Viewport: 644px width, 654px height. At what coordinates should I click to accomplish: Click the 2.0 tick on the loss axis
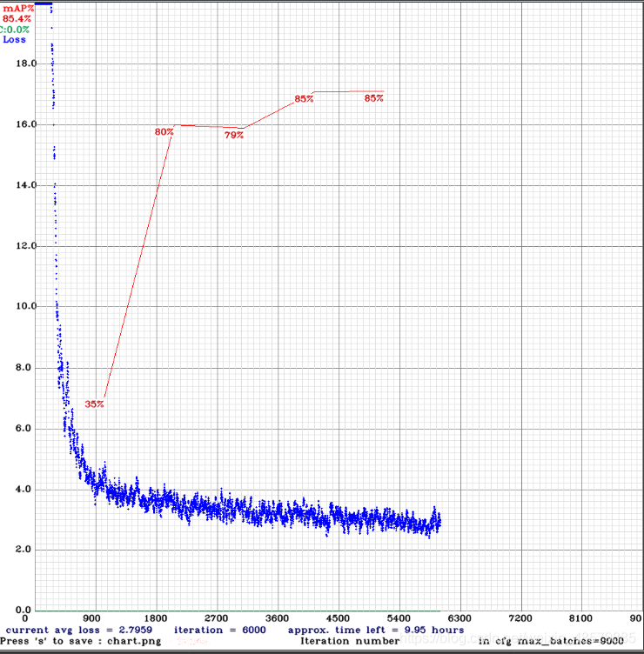[27, 550]
